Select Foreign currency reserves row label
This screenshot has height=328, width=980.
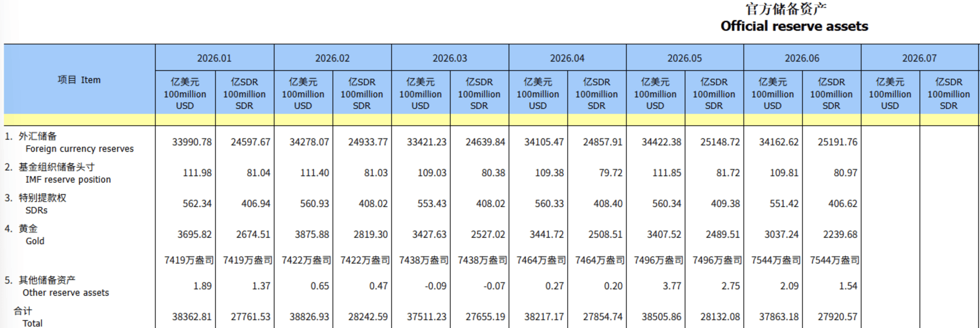pos(79,149)
